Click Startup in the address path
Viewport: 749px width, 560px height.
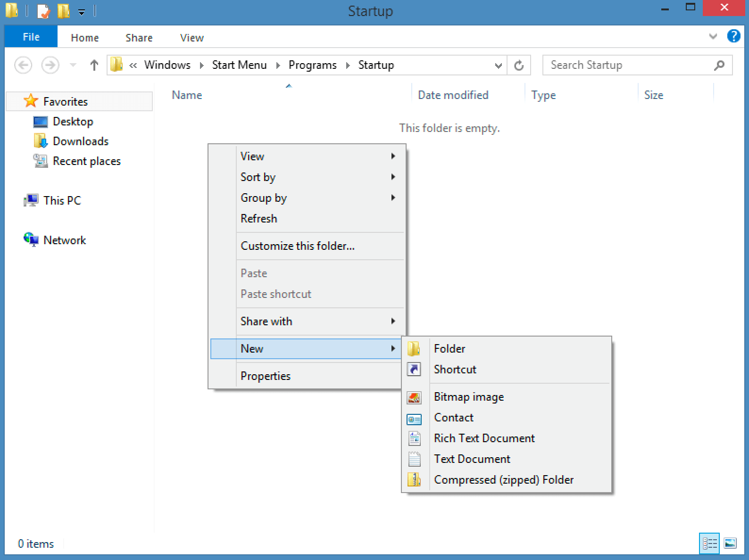tap(376, 65)
